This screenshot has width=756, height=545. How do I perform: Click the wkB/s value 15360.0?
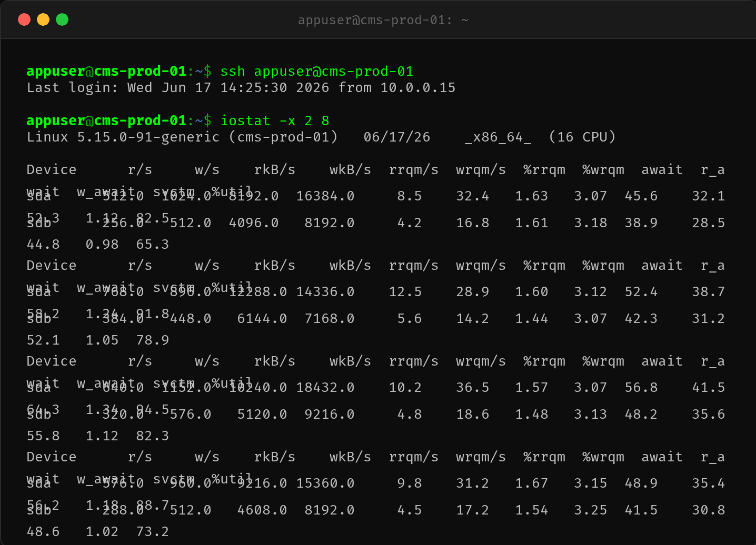(x=325, y=483)
